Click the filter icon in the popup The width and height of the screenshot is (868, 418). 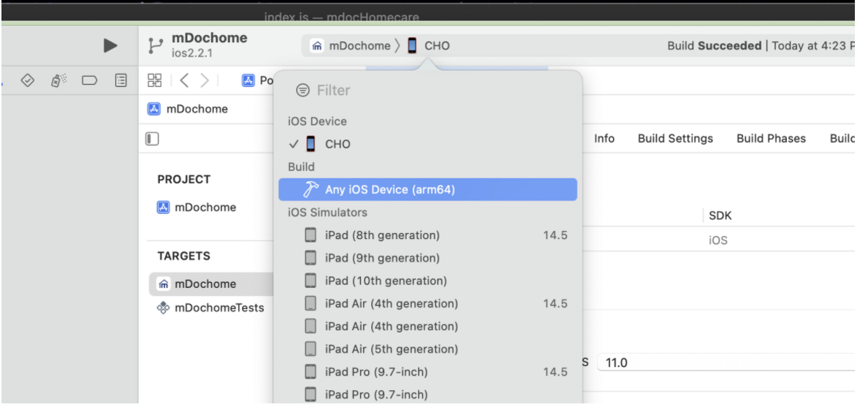coord(302,90)
